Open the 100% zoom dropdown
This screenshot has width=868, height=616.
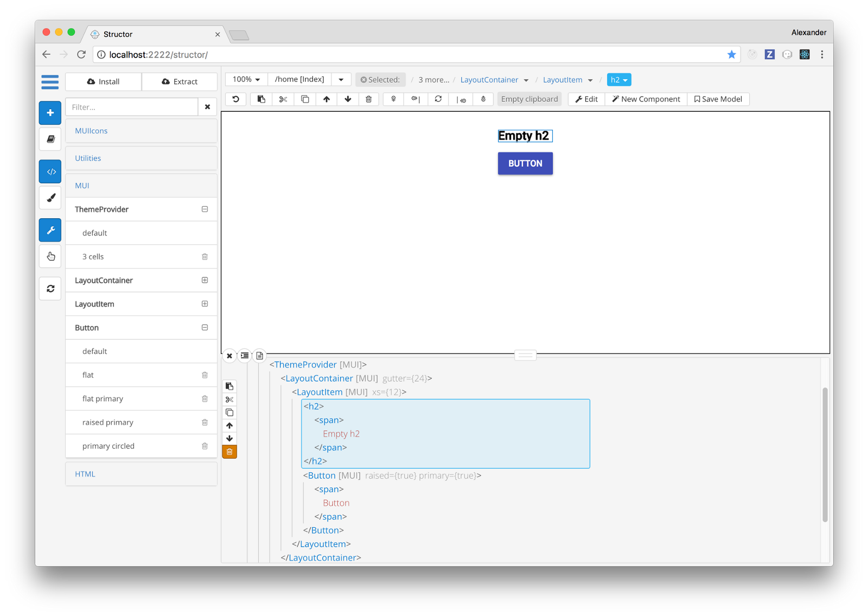pos(246,80)
